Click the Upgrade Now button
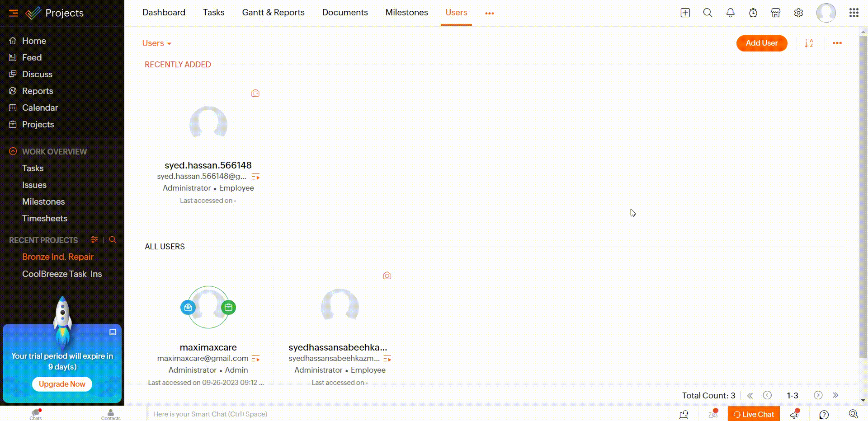Image resolution: width=868 pixels, height=421 pixels. click(62, 384)
